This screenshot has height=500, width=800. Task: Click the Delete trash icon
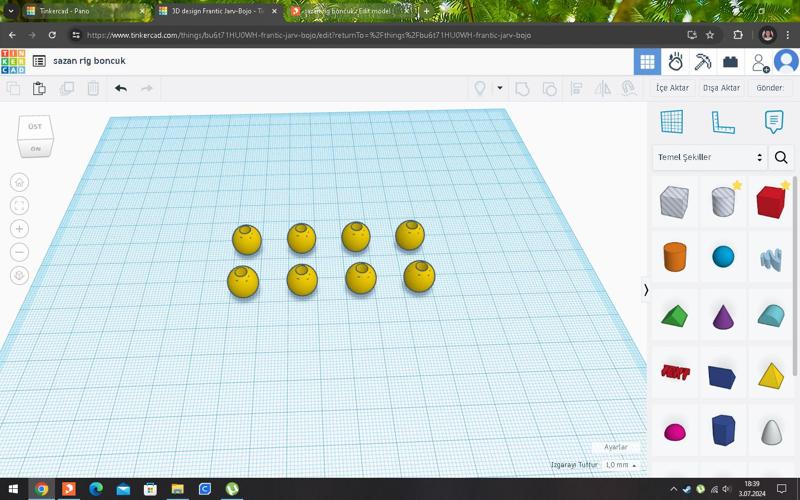93,88
